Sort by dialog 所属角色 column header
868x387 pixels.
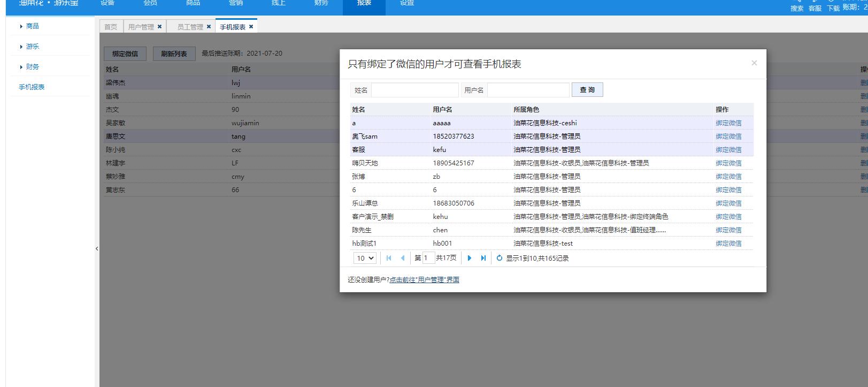click(526, 109)
